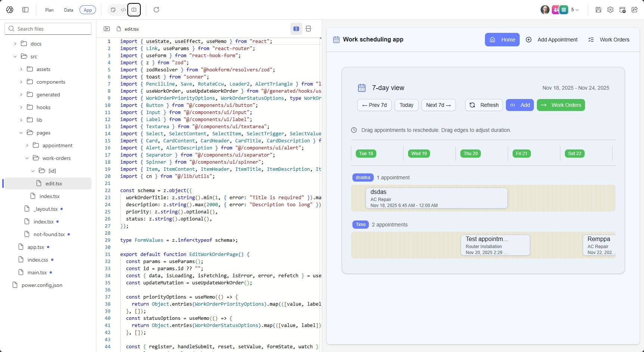Open the Data tab
Screen dimensions: 644x352
pos(68,10)
